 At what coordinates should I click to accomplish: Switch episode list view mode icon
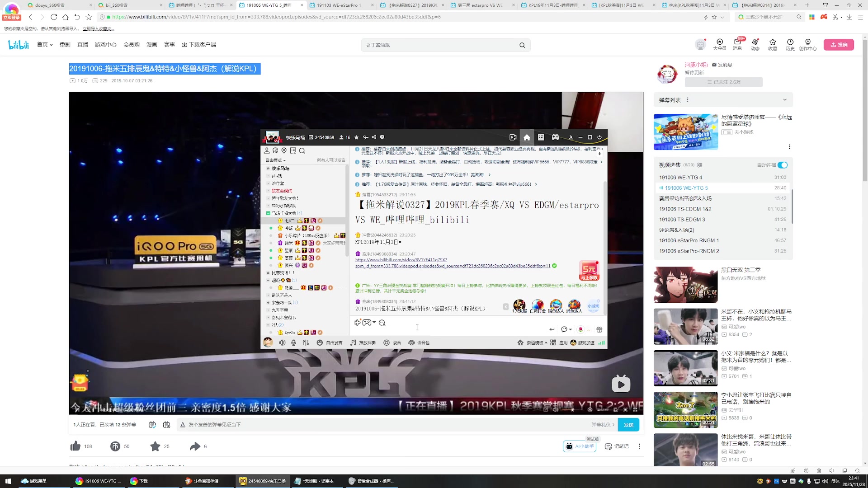point(700,165)
